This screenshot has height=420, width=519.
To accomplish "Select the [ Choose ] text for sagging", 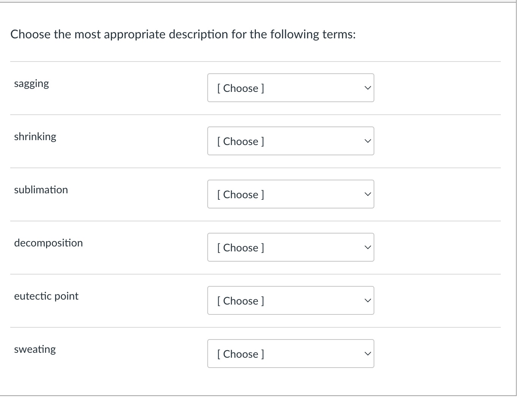I will [240, 88].
